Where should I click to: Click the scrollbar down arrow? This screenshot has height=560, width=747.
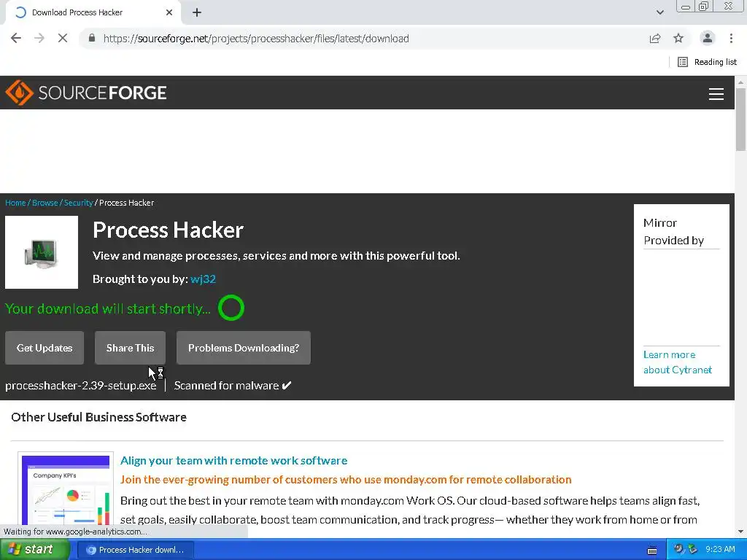tap(740, 532)
